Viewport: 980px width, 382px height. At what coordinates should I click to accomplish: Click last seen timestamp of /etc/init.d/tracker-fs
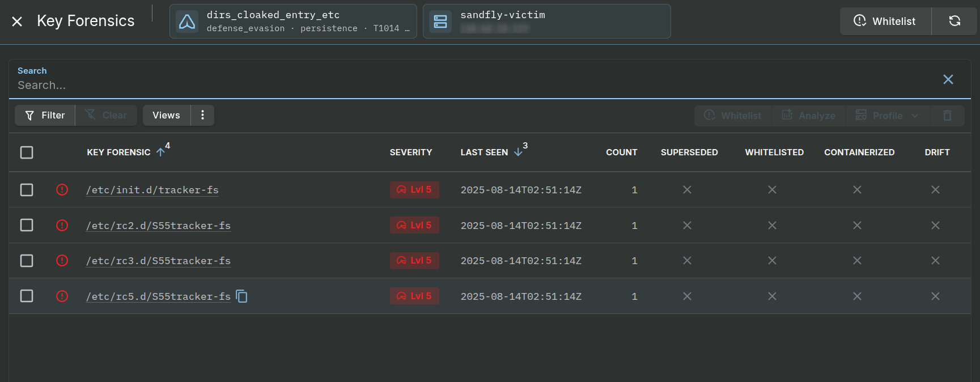pyautogui.click(x=521, y=190)
